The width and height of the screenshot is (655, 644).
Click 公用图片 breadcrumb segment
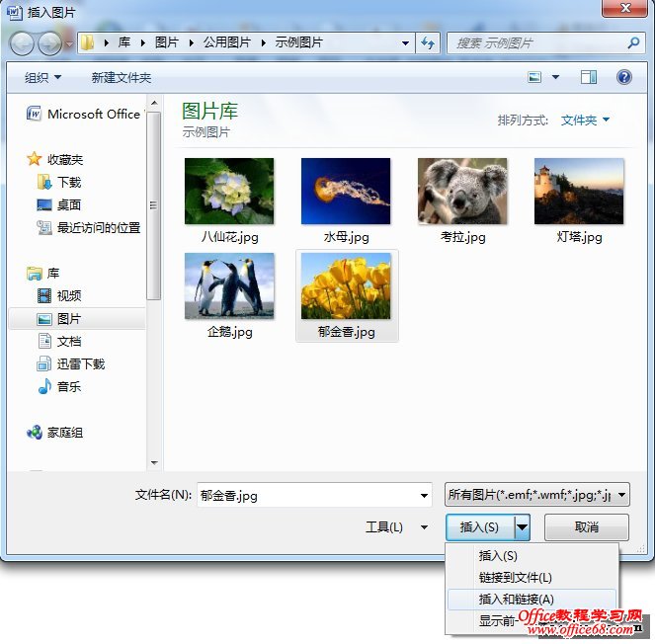coord(227,42)
